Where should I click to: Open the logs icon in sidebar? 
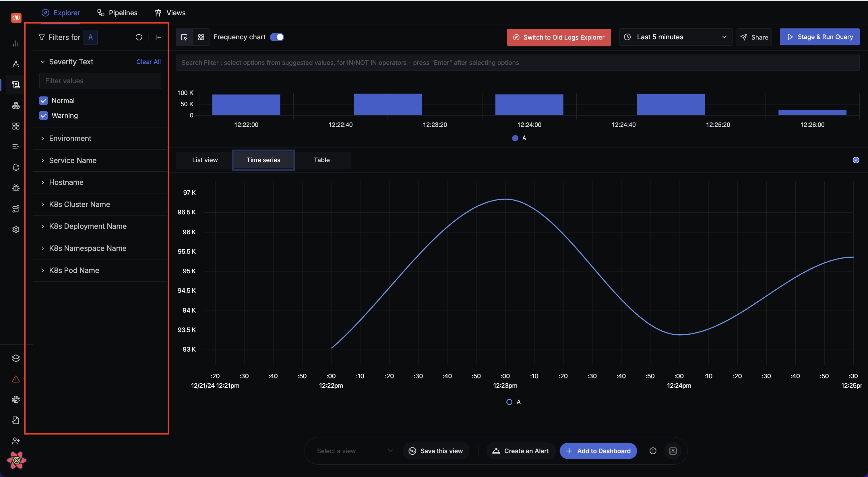click(16, 85)
